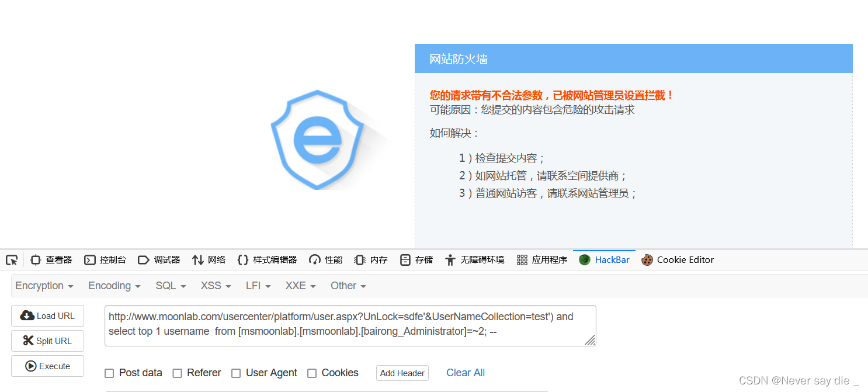Open the 查看器 inspector tab
The height and width of the screenshot is (392, 868).
coord(51,260)
